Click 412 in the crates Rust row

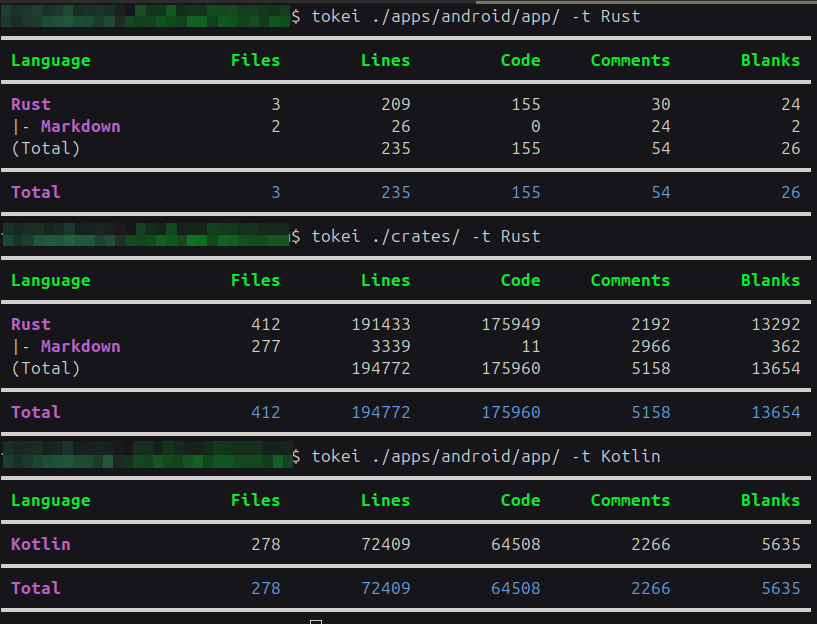[x=266, y=325]
